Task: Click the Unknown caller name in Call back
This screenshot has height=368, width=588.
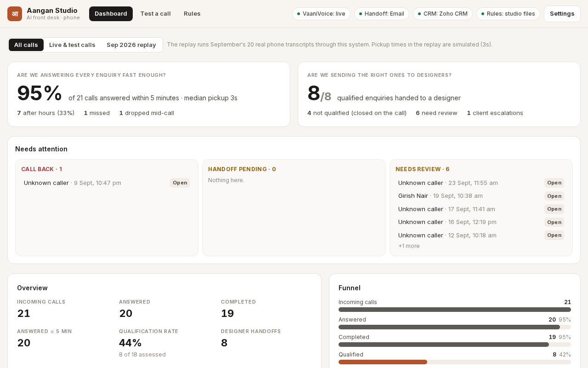Action: [x=46, y=183]
